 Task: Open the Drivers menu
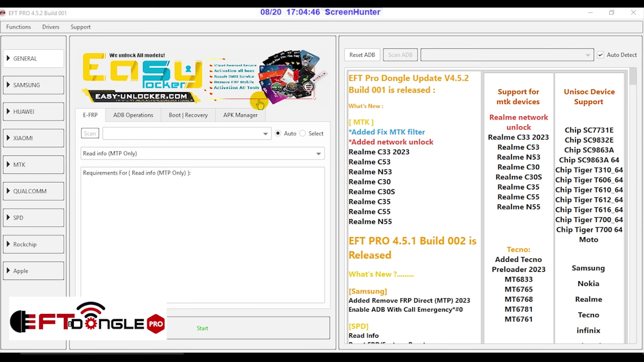tap(51, 27)
